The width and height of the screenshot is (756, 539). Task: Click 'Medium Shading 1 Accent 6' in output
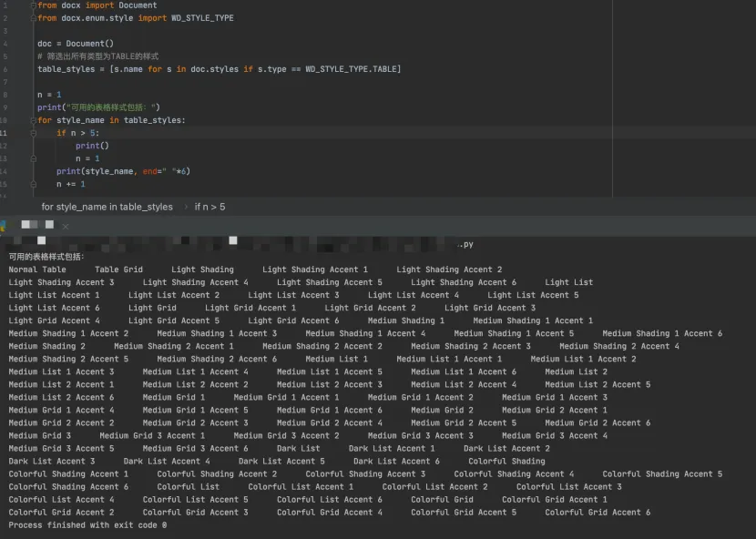(x=662, y=333)
